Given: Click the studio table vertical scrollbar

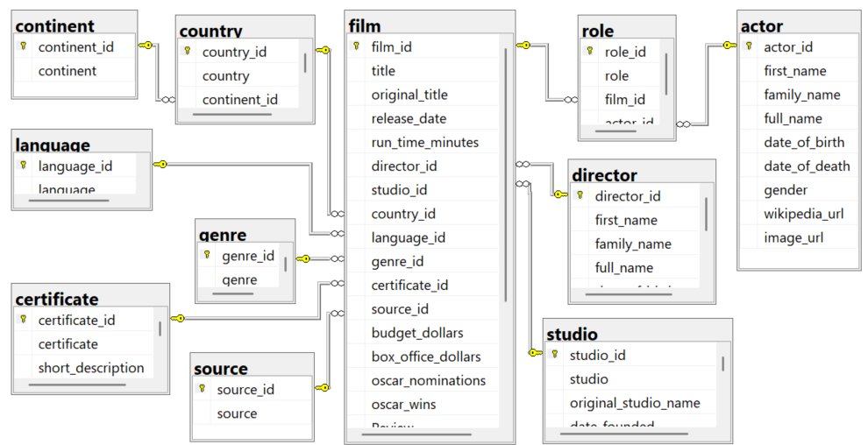Looking at the screenshot, I should (x=723, y=364).
